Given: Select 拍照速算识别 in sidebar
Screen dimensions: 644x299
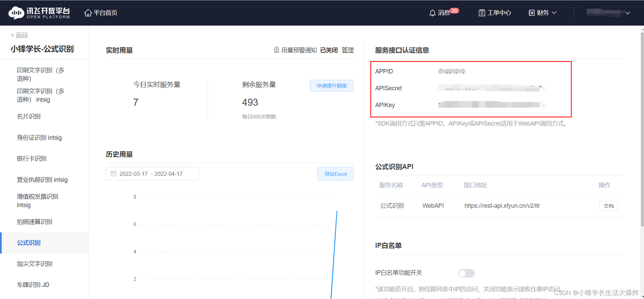Looking at the screenshot, I should point(35,222).
